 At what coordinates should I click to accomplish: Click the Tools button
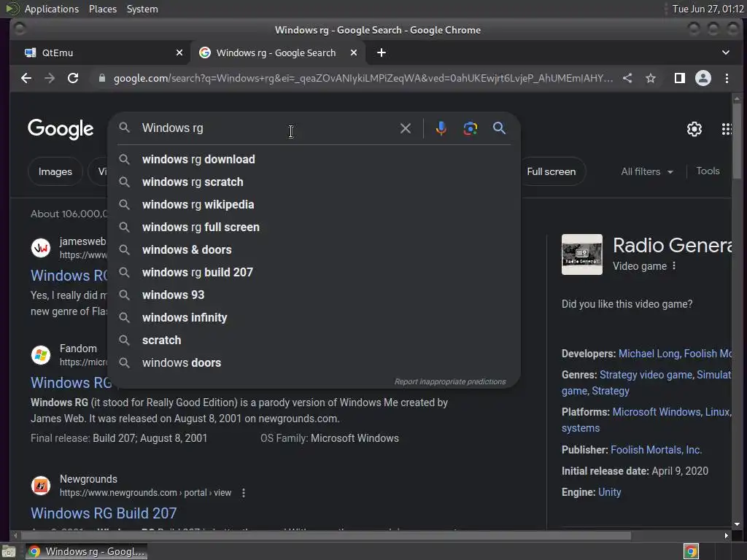click(708, 171)
